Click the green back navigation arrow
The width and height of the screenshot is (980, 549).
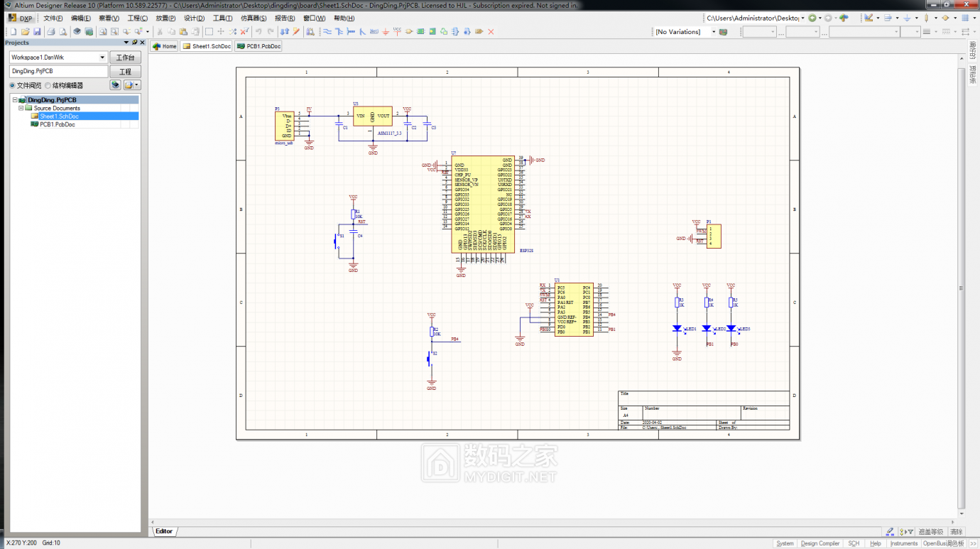click(812, 18)
